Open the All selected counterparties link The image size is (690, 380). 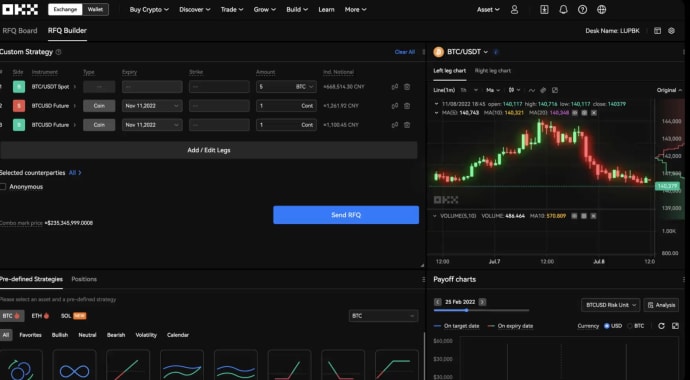click(x=75, y=173)
